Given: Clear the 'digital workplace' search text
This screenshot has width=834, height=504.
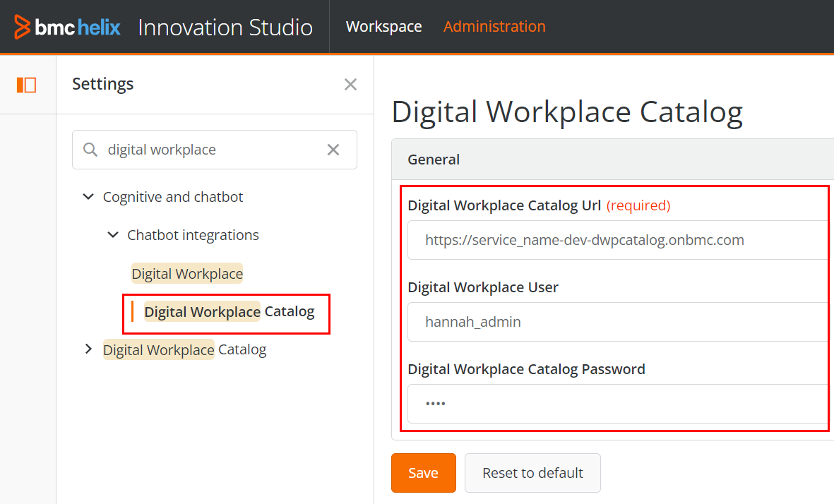Looking at the screenshot, I should (333, 150).
